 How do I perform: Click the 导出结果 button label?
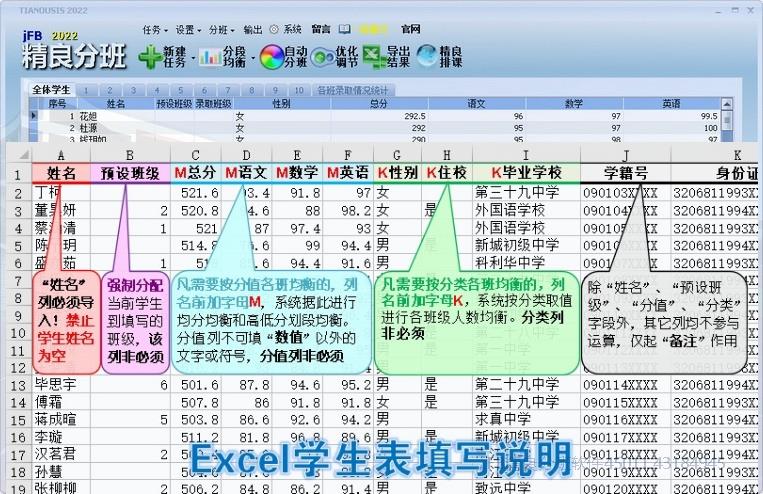(399, 57)
